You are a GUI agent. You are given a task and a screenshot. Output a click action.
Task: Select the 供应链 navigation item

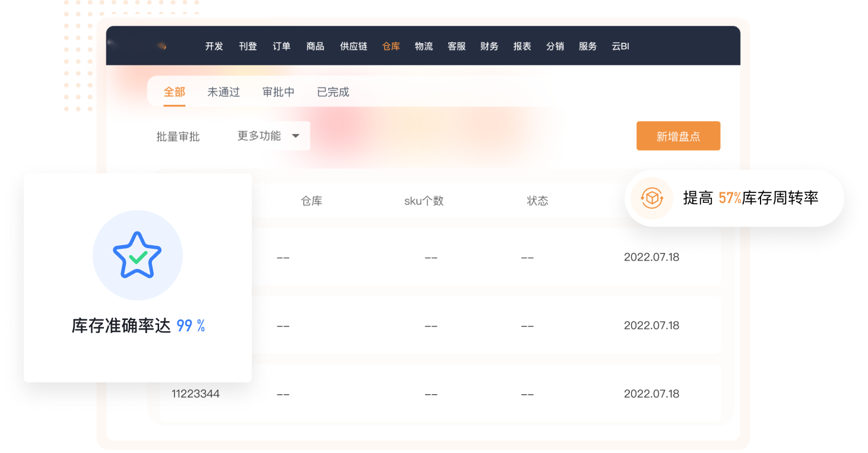[353, 46]
